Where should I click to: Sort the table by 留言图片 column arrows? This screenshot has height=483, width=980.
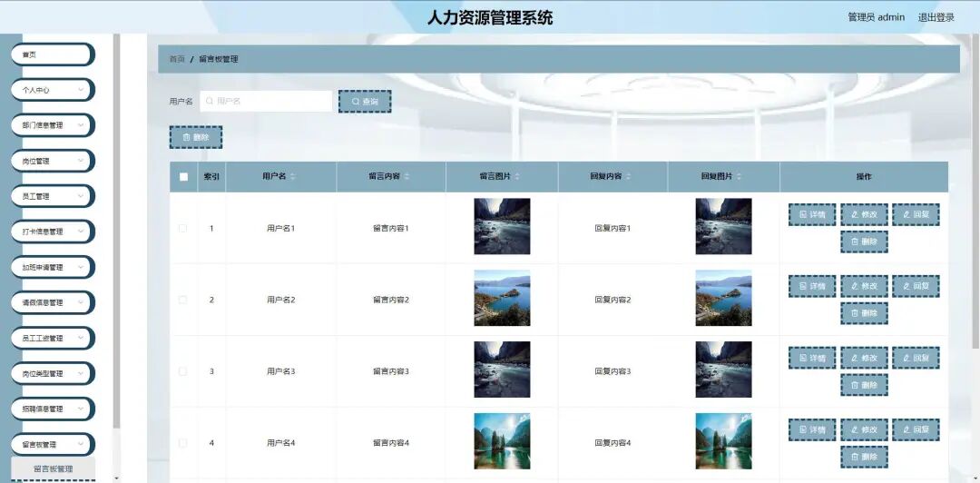517,177
